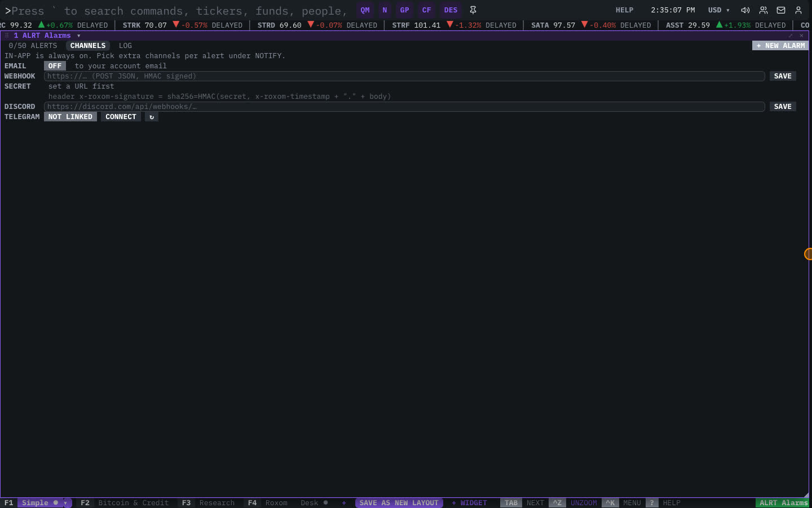This screenshot has width=812, height=508.
Task: Click the STRF 101.41 ticker
Action: [x=454, y=25]
